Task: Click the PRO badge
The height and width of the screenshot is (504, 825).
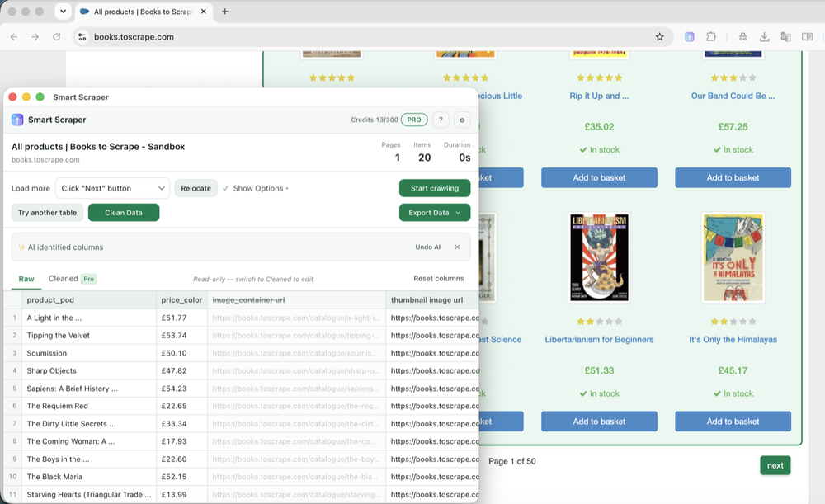Action: click(x=414, y=120)
